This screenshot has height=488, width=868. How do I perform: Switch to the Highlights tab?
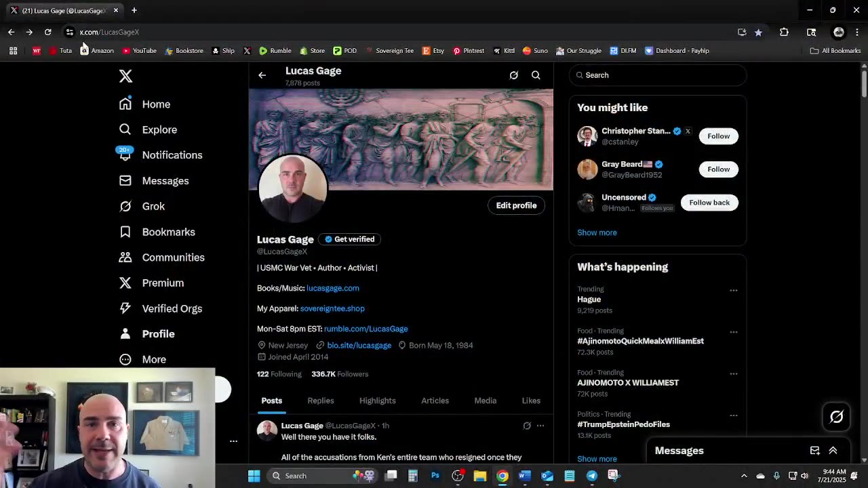coord(378,401)
